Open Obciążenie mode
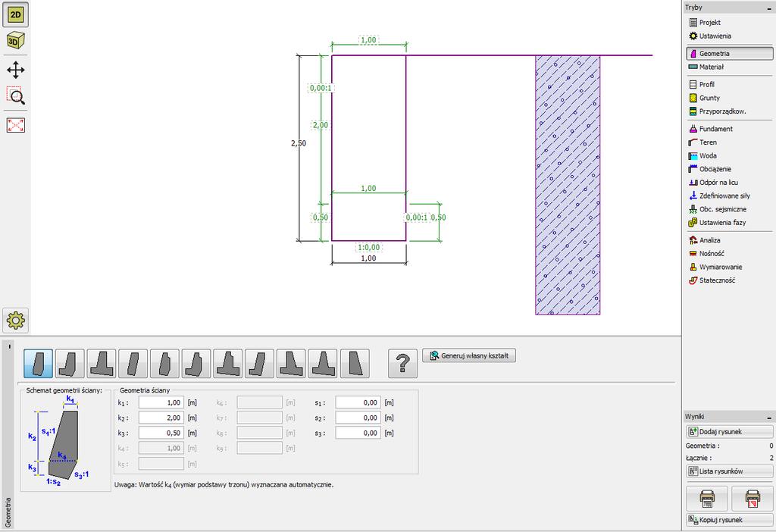The height and width of the screenshot is (532, 776). pos(730,169)
